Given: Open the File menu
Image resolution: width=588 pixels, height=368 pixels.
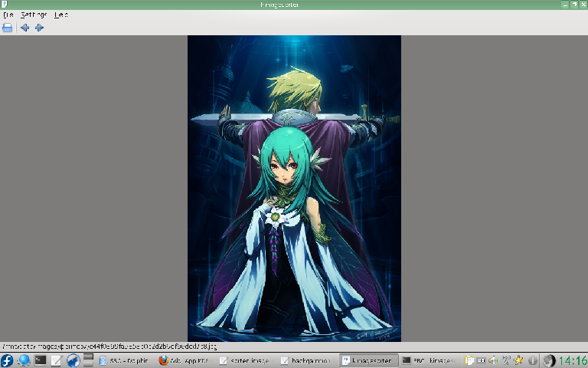Looking at the screenshot, I should pos(8,15).
